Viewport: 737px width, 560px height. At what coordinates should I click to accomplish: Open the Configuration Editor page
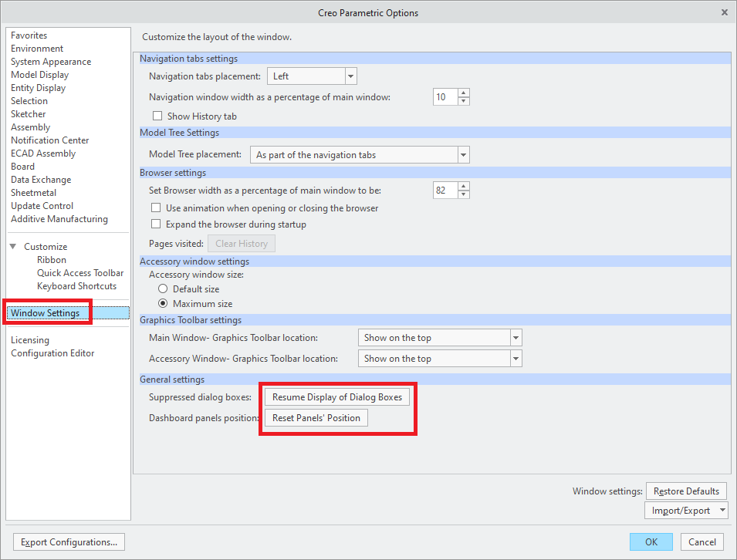click(52, 353)
